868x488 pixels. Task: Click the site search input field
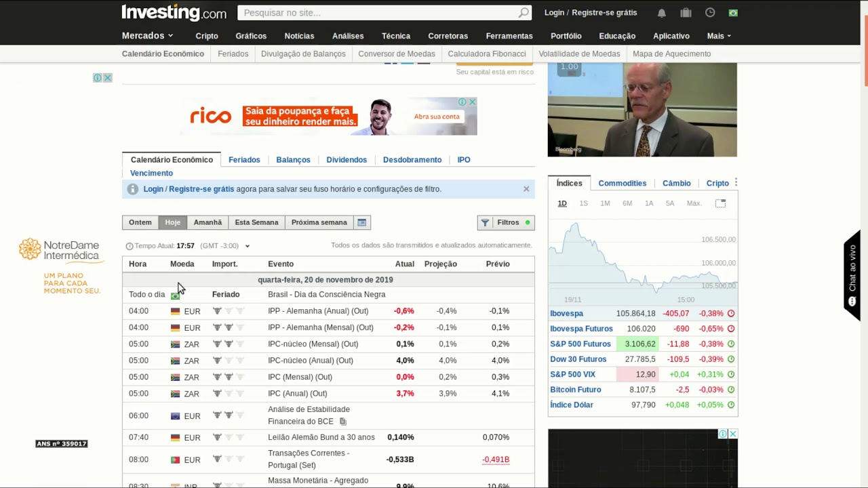pos(380,13)
